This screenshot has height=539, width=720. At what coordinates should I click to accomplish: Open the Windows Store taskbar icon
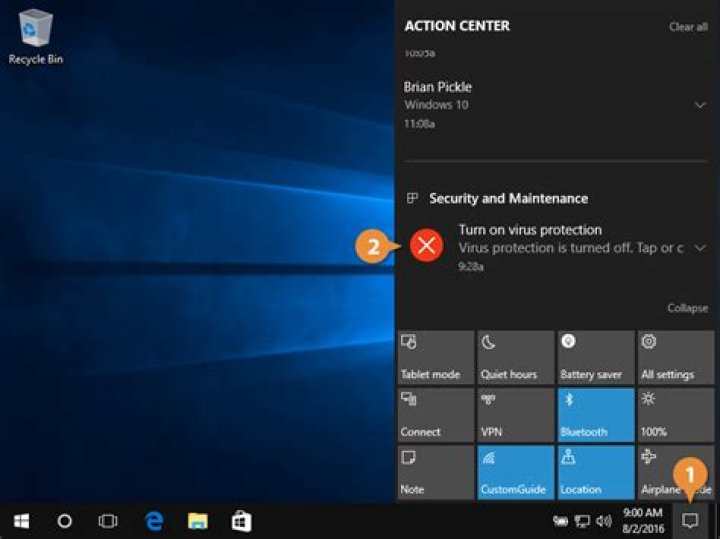tap(242, 521)
